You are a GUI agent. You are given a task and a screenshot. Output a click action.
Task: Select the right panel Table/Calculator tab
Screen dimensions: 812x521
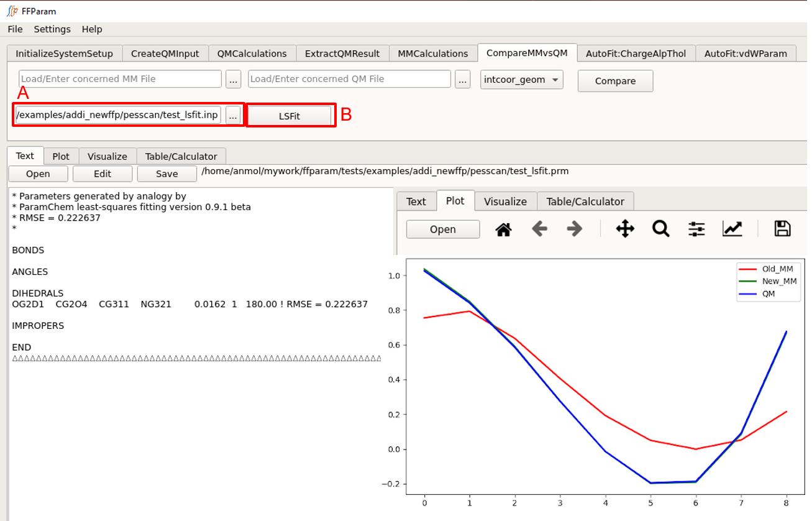[x=585, y=201]
